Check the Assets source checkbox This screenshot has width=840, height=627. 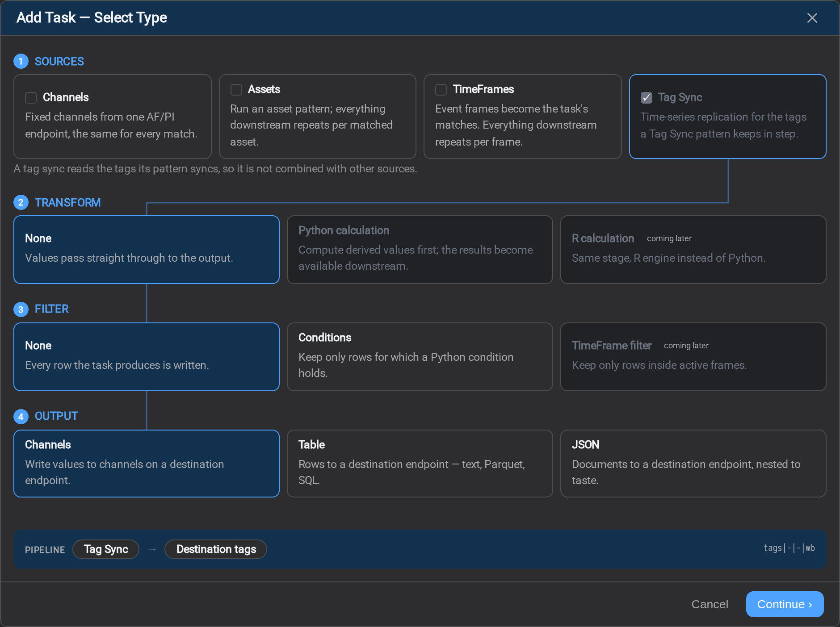click(x=236, y=89)
